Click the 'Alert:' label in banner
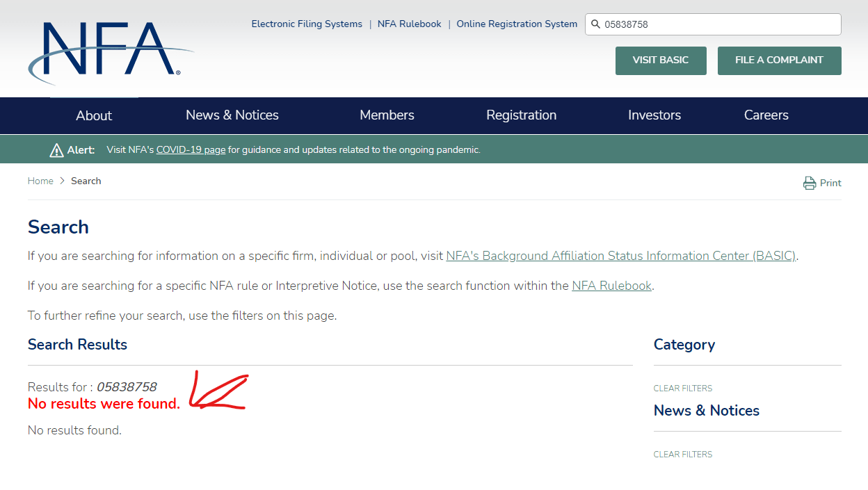868x490 pixels. click(x=81, y=149)
